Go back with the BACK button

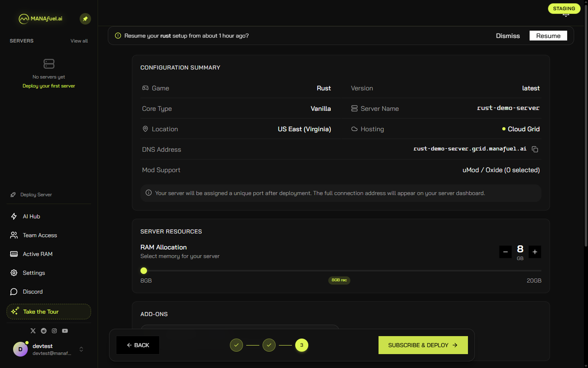pyautogui.click(x=138, y=345)
